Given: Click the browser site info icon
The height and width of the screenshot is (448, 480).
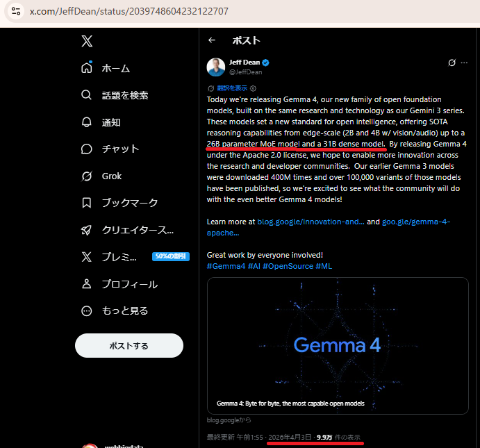Looking at the screenshot, I should point(16,11).
